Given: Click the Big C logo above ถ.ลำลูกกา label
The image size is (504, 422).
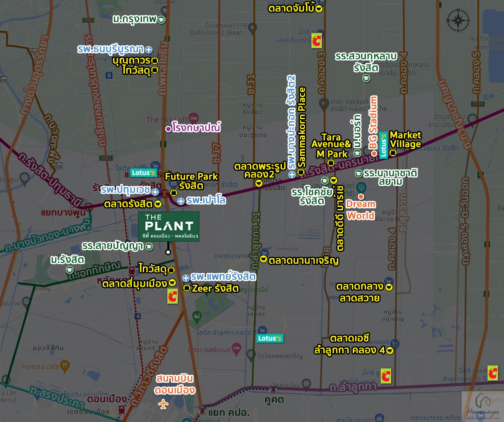Looking at the screenshot, I should coord(386,376).
